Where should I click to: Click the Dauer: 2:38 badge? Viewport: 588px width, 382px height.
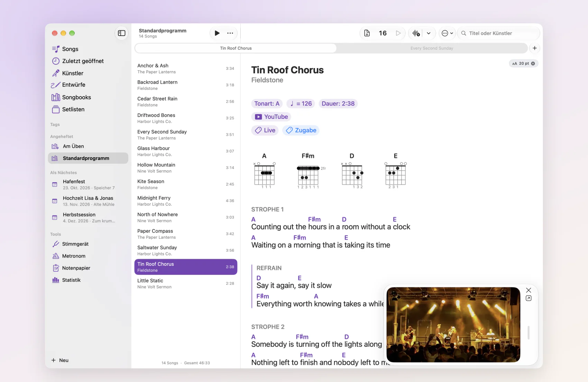point(338,104)
